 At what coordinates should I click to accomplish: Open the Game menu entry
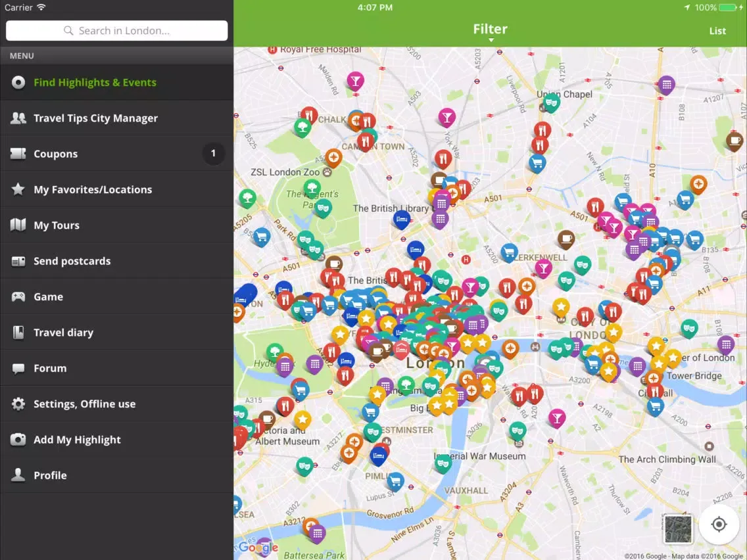pos(117,296)
